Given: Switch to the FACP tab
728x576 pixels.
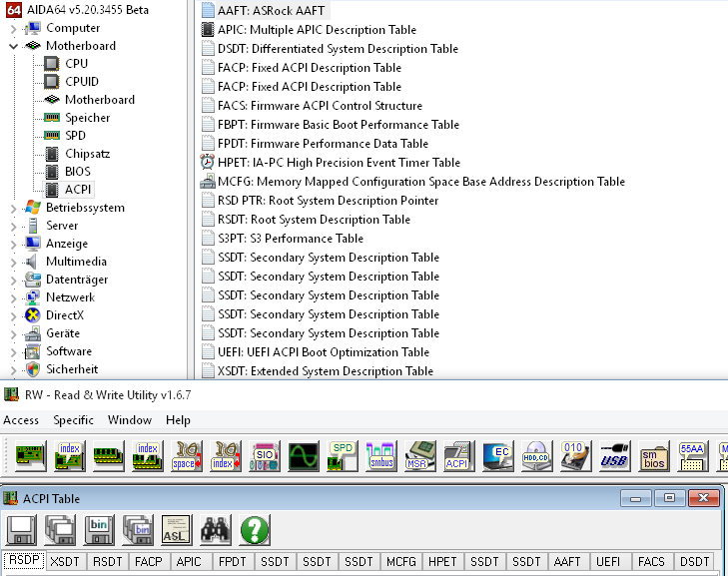Looking at the screenshot, I should point(149,562).
